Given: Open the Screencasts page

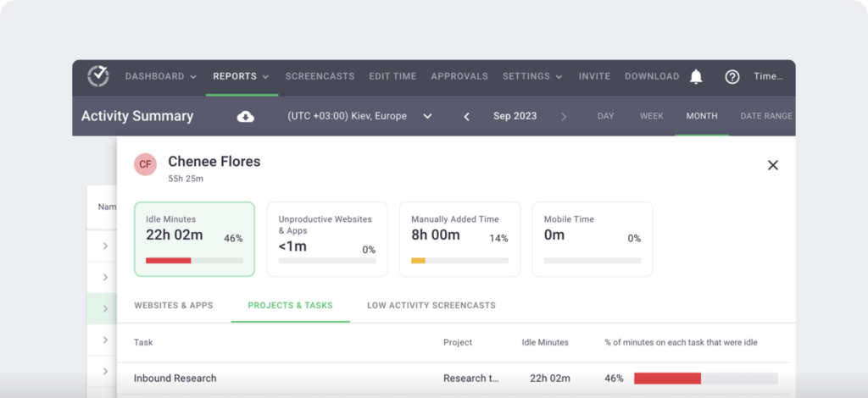Looking at the screenshot, I should pos(320,76).
